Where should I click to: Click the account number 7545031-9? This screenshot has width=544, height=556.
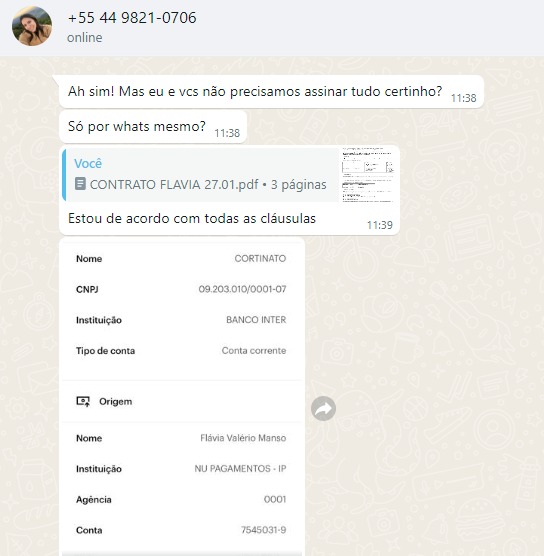click(x=263, y=530)
